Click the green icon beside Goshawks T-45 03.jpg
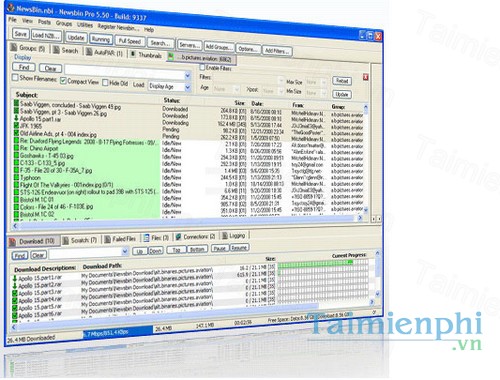Screen dimensions: 500x380 (x=16, y=155)
